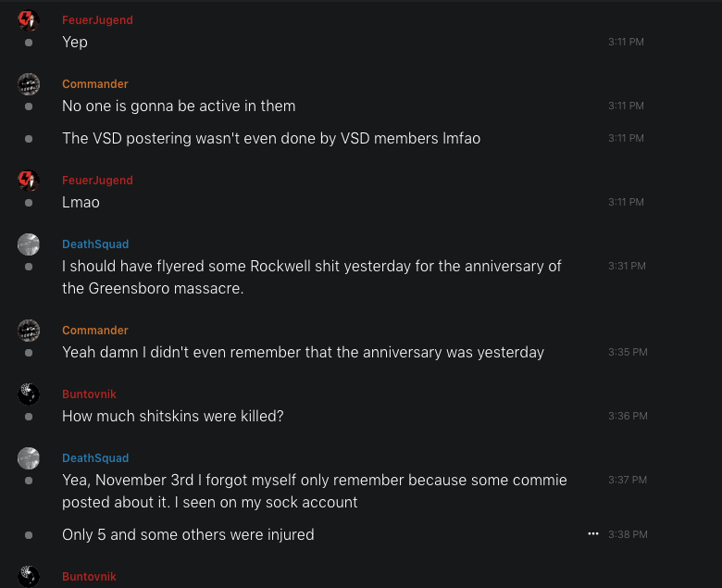Click the 3:31 PM timestamp
Screen dimensions: 722x588
tap(628, 266)
